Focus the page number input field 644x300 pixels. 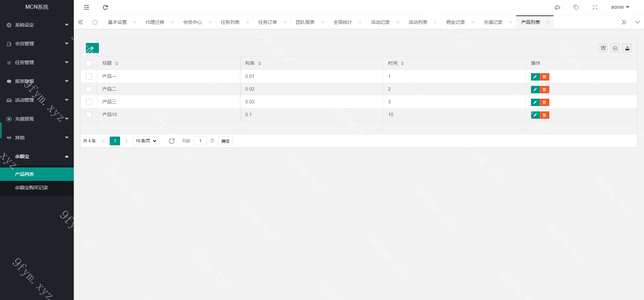click(x=200, y=141)
